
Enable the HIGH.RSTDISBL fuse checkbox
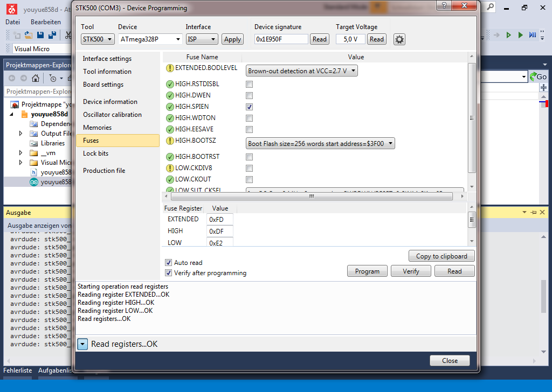[x=249, y=84]
